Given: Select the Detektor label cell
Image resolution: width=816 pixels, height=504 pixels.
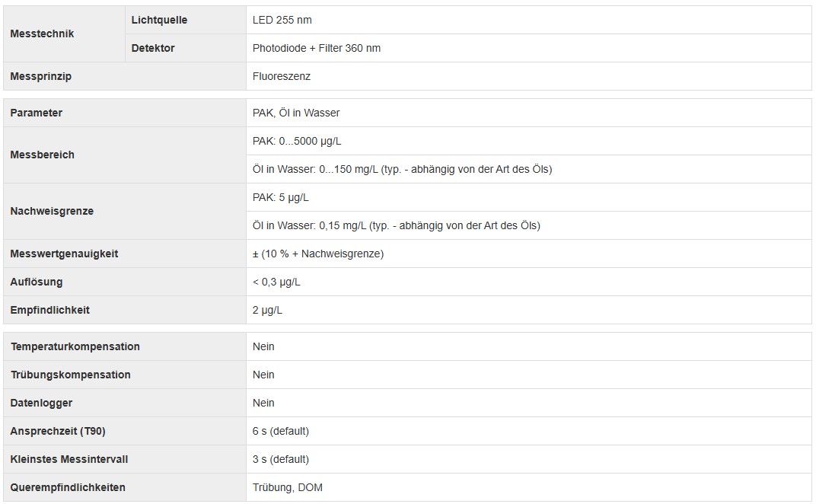Looking at the screenshot, I should (x=185, y=48).
